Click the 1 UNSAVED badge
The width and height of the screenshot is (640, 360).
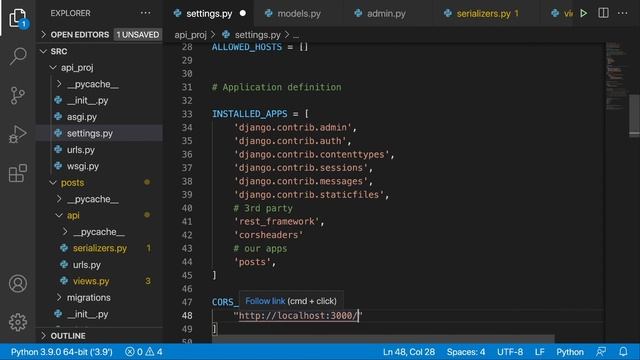[138, 35]
